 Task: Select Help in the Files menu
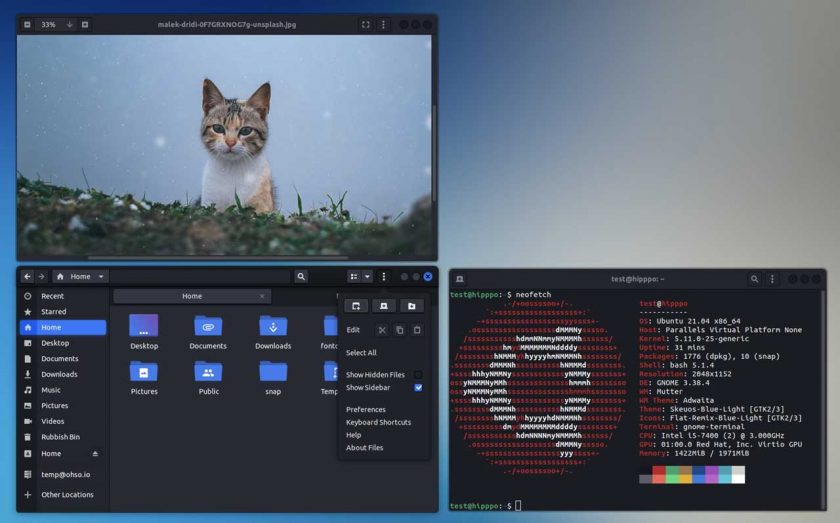coord(354,435)
